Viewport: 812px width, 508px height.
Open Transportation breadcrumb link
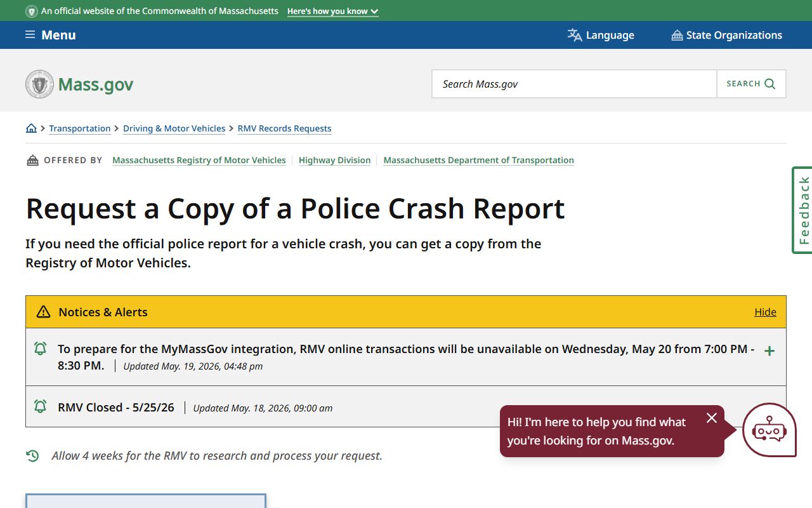click(x=80, y=128)
